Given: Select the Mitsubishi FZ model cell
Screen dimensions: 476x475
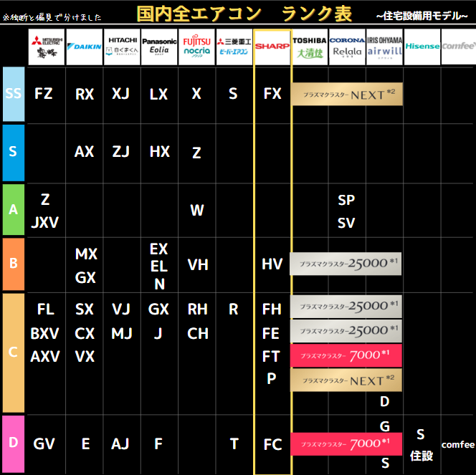Looking at the screenshot, I should pos(44,94).
